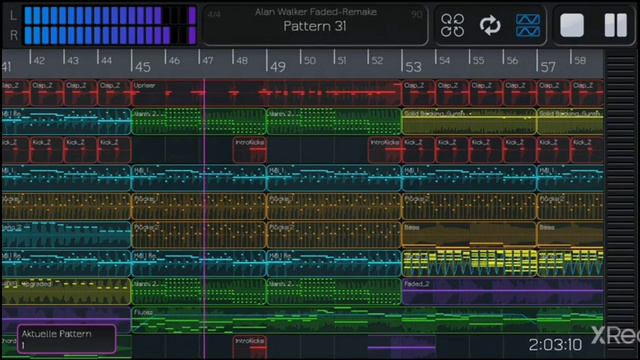Viewport: 640px width, 360px height.
Task: Select the top-row green Harm 2 clip at bar 49
Action: (x=334, y=121)
